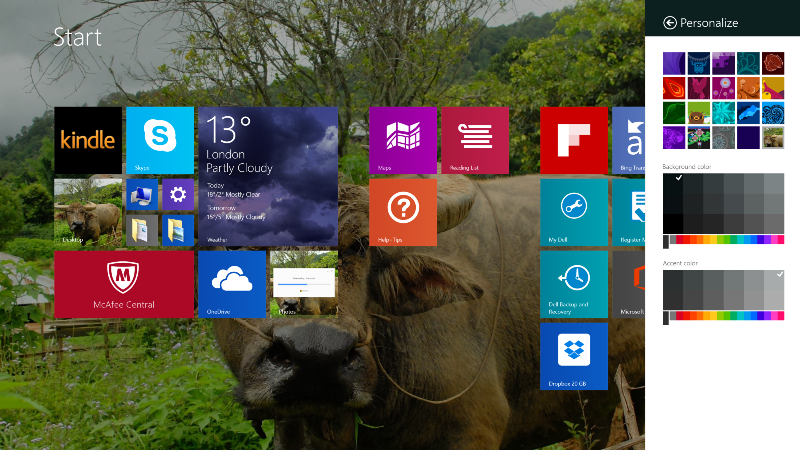Launch the Dropbox 20 GB tile
This screenshot has width=800, height=450.
(574, 356)
